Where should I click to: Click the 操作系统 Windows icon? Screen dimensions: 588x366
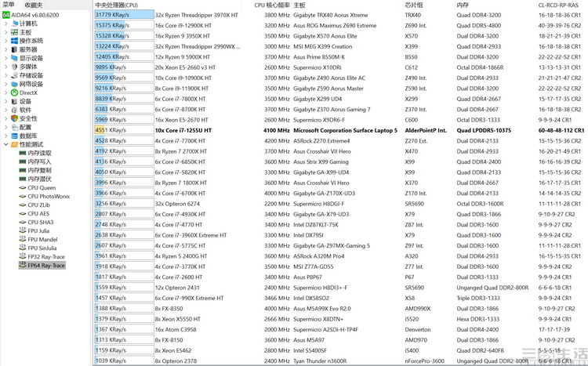[15, 41]
